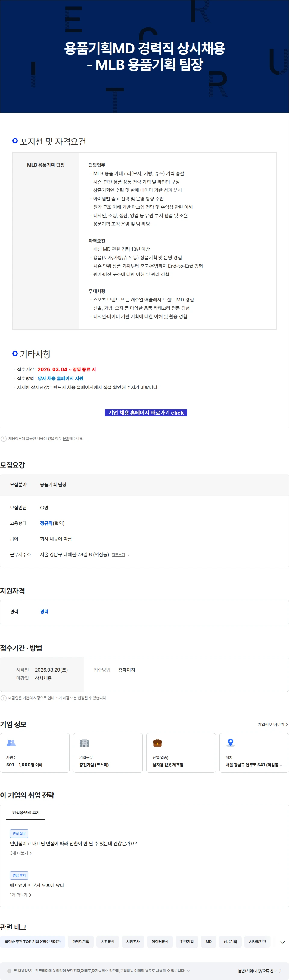The height and width of the screenshot is (980, 289).
Task: Click the 홈페이지 application method link
Action: tap(126, 670)
